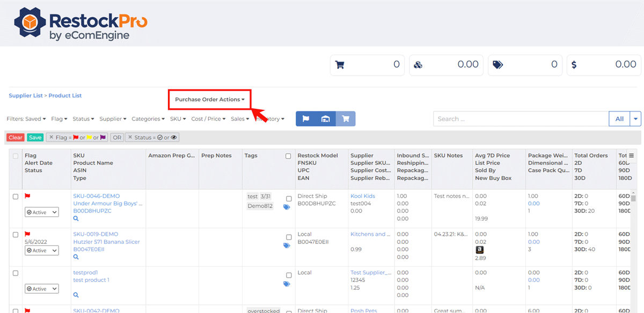
Task: Click the flag view icon button
Action: [306, 119]
